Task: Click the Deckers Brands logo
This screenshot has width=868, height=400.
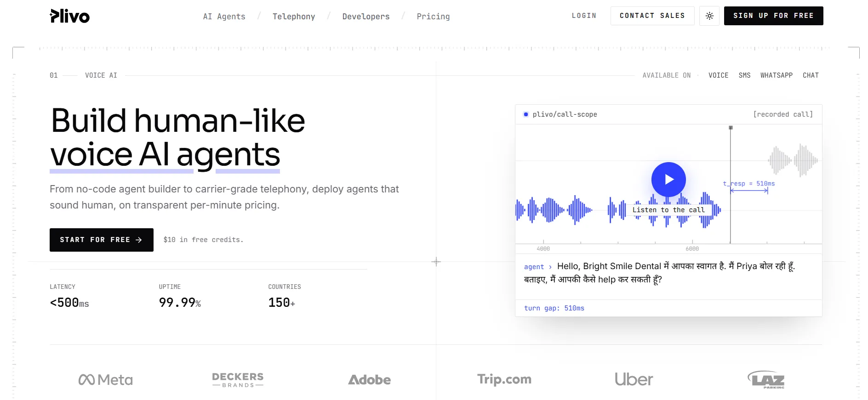Action: tap(238, 380)
